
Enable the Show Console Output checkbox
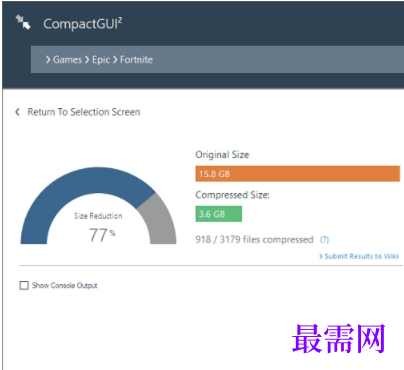(24, 285)
